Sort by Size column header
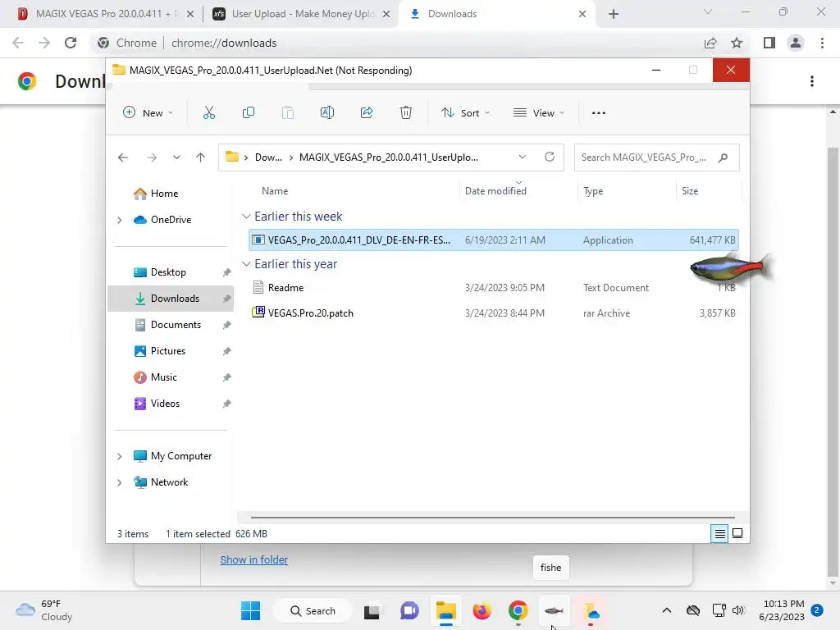The height and width of the screenshot is (630, 840). click(x=690, y=190)
